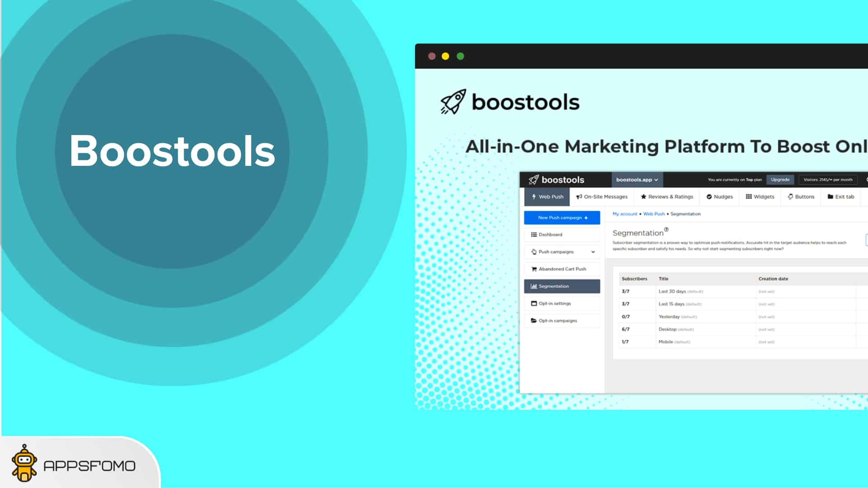Switch to the Exit tab section

click(841, 197)
